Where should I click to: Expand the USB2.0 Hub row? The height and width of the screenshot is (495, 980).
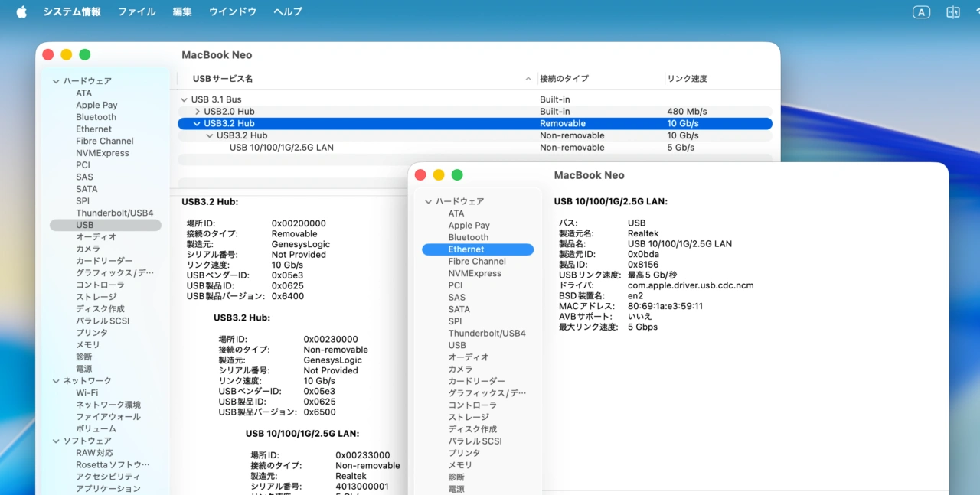(x=197, y=112)
